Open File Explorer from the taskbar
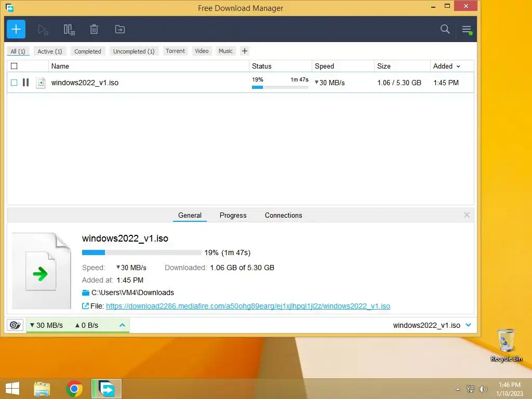 [42, 389]
